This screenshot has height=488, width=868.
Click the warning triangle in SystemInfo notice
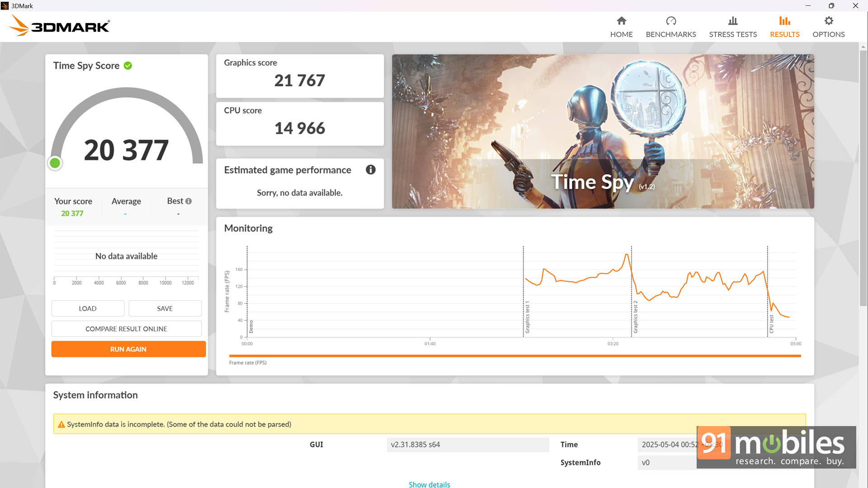tap(61, 424)
